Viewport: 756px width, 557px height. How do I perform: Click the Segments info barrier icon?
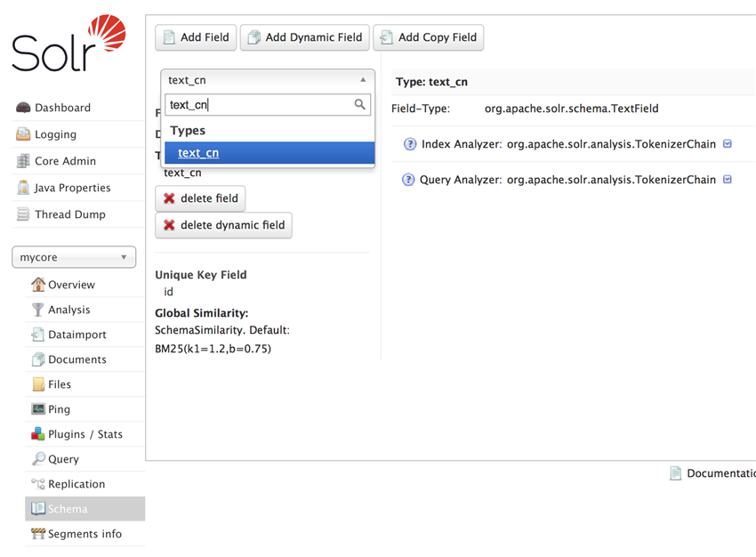38,533
